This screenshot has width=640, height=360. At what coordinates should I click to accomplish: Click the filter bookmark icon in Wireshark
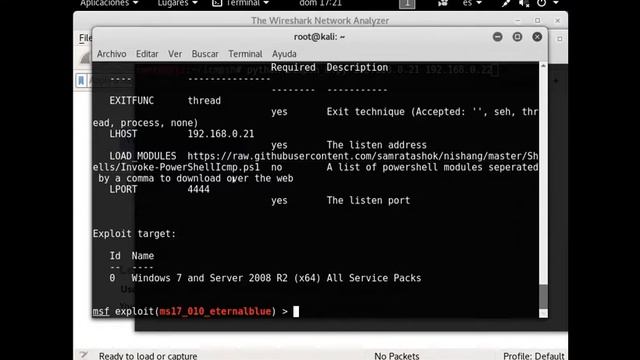coord(81,80)
